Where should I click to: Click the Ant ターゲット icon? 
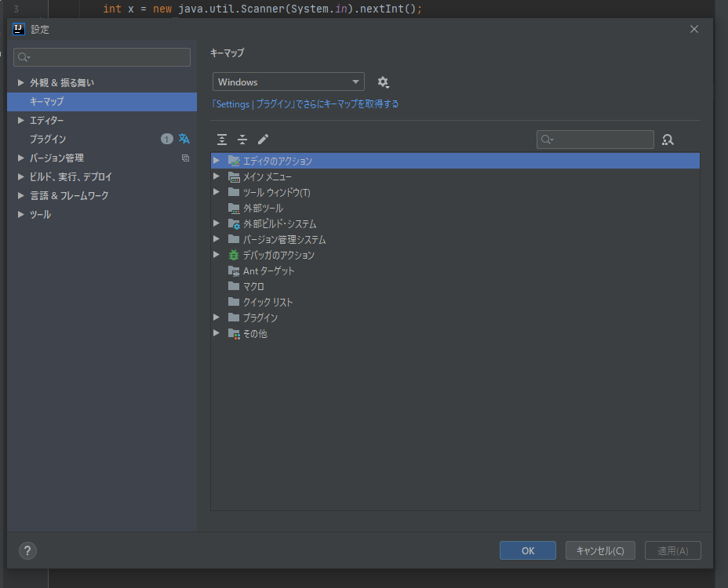234,271
